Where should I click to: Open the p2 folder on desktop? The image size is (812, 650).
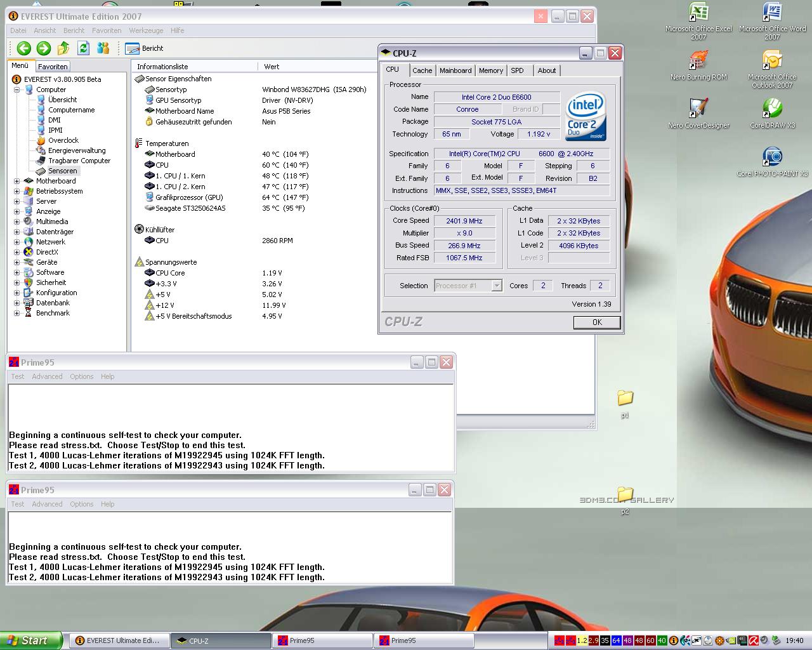click(x=625, y=501)
